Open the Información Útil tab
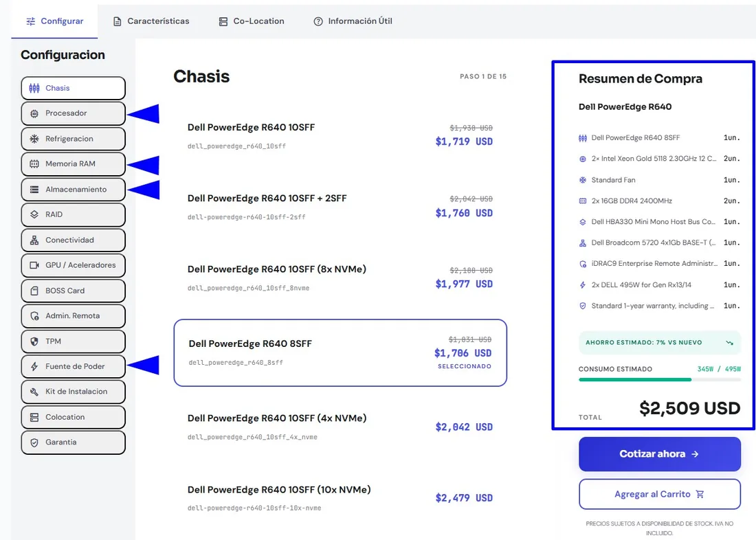 (x=353, y=21)
